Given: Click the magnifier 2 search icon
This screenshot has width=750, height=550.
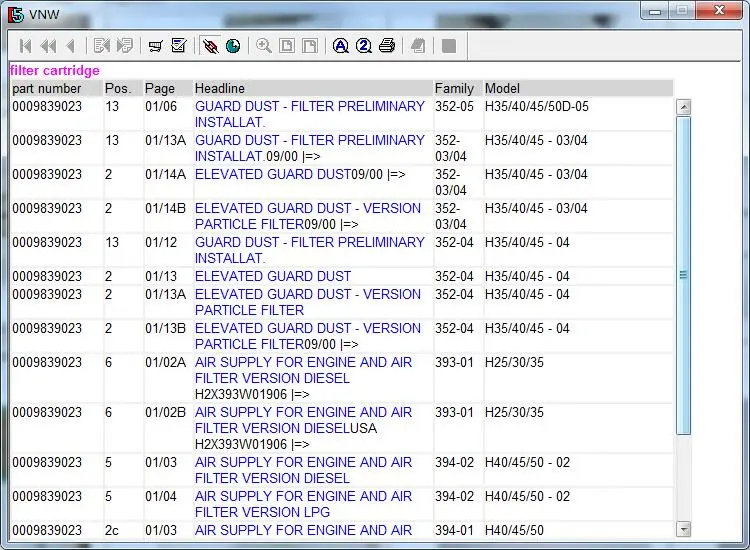Looking at the screenshot, I should (364, 46).
